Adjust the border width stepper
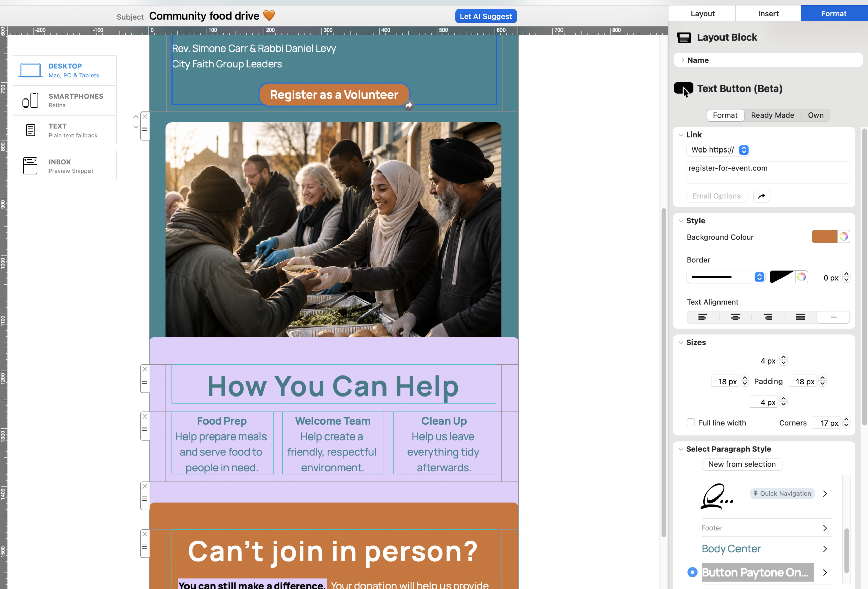This screenshot has width=868, height=589. pos(846,277)
